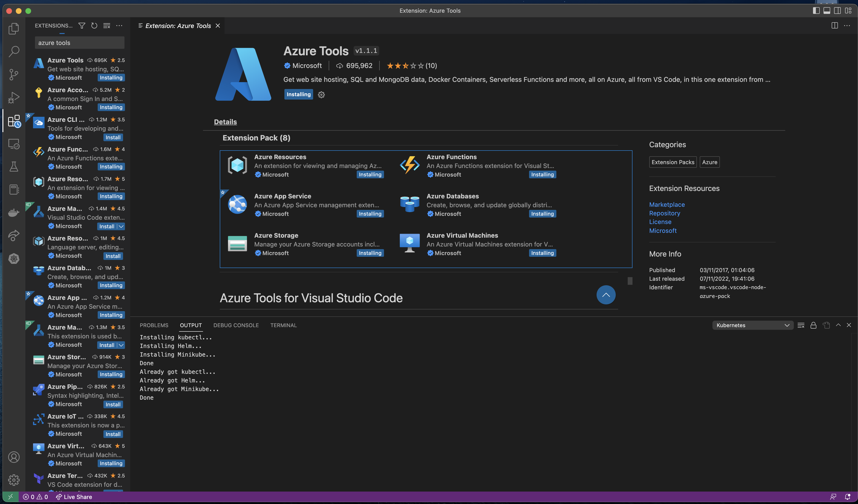Switch to the Debug Console tab

pyautogui.click(x=236, y=325)
